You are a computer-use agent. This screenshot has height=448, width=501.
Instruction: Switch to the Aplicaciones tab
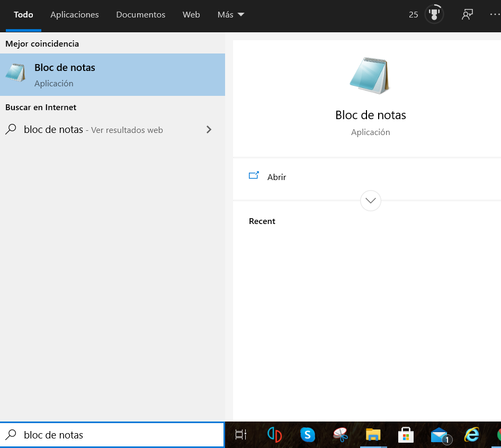(x=75, y=15)
